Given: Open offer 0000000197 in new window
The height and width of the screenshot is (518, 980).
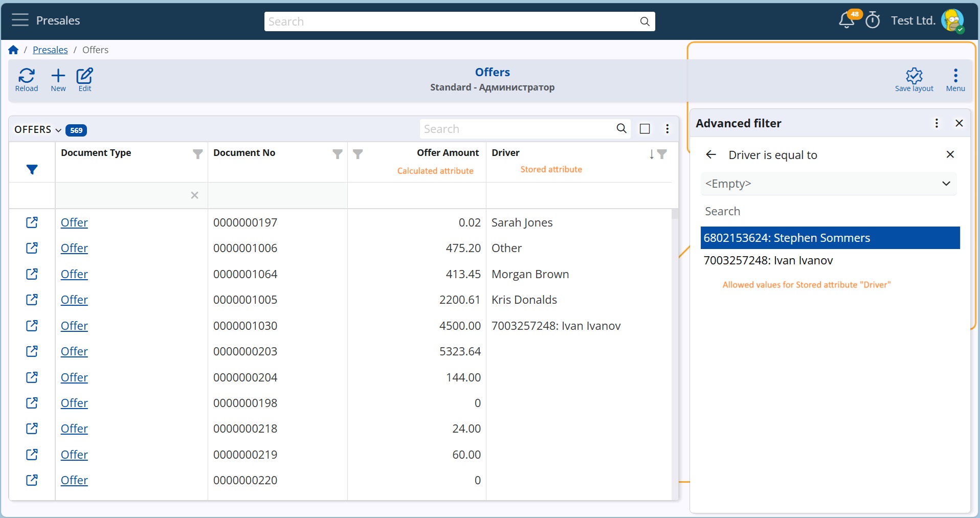Looking at the screenshot, I should coord(32,222).
